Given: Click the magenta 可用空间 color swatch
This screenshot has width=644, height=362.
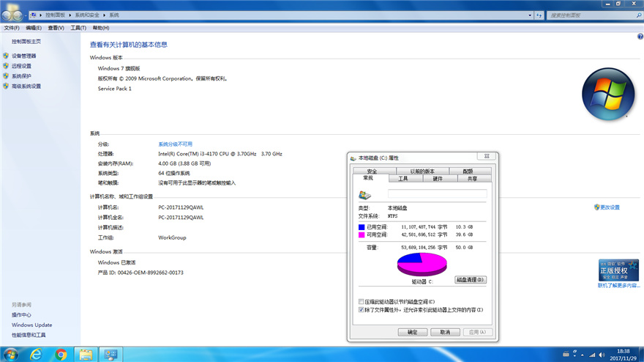Looking at the screenshot, I should [x=362, y=235].
